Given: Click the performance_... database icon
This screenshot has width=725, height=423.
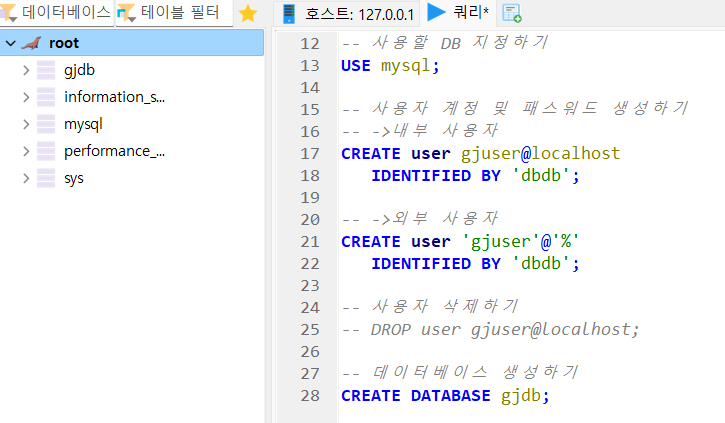Looking at the screenshot, I should tap(46, 151).
